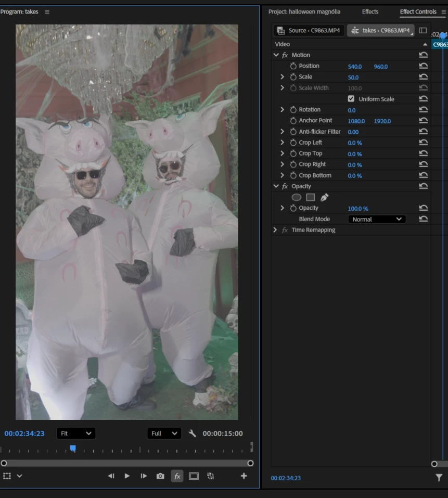Open the Program monitor panel menu
This screenshot has width=448, height=498.
tap(47, 12)
